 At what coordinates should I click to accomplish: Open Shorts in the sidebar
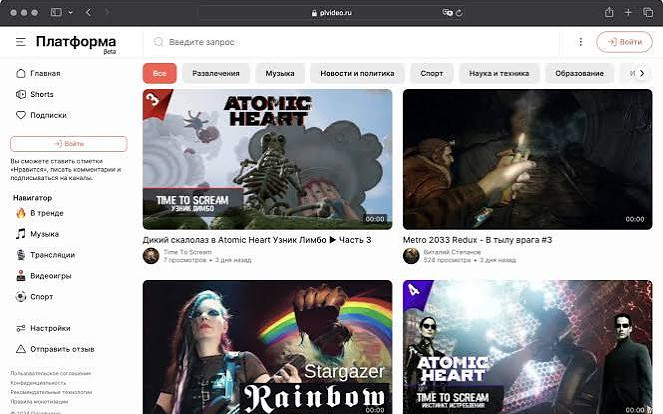pos(42,94)
